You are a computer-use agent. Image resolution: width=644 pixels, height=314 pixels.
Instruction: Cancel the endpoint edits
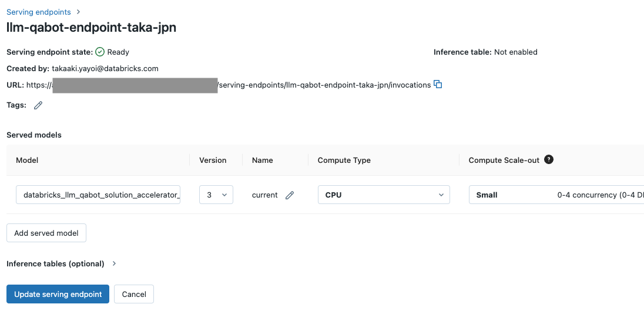tap(134, 294)
